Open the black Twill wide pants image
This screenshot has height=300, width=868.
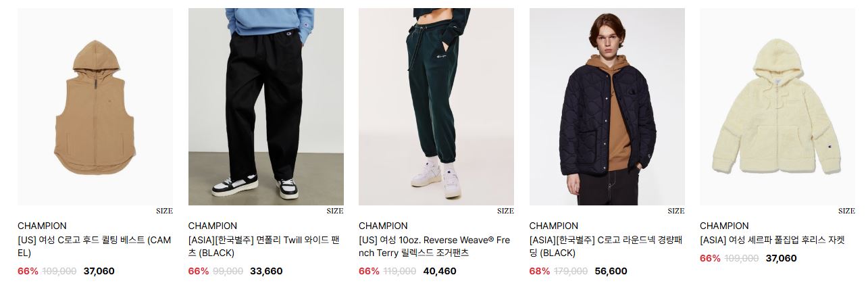click(x=265, y=107)
